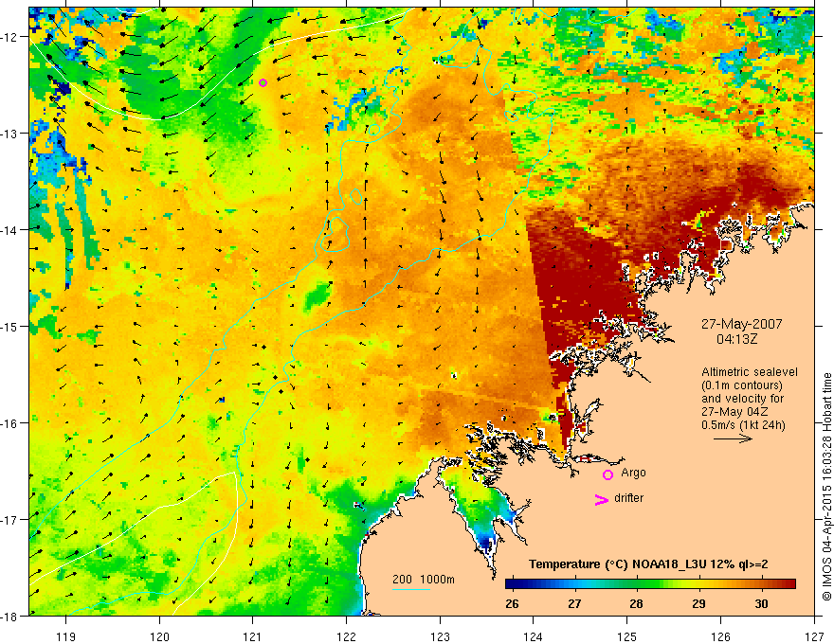Viewport: 834px width, 644px height.
Task: Click the Argo float marker near 121 longitude
Action: point(263,82)
